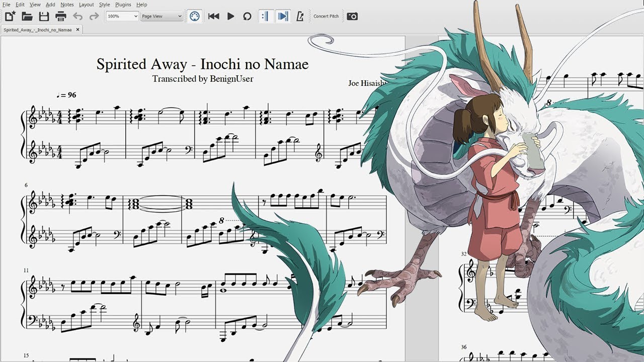This screenshot has height=362, width=644.
Task: Start playback with play button
Action: 230,16
